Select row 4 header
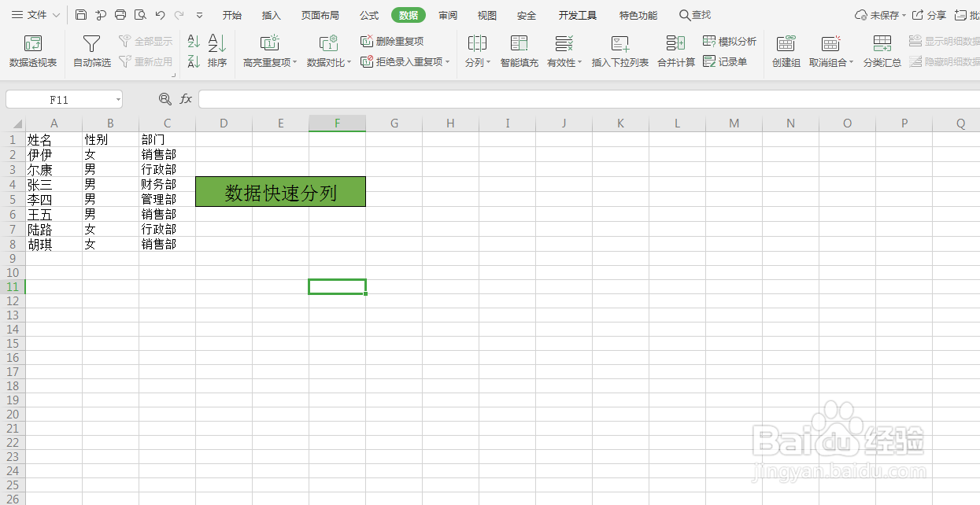 [13, 184]
